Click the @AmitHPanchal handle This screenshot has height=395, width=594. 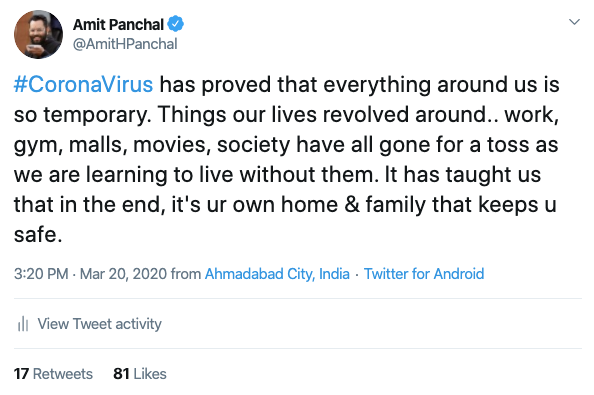click(125, 44)
